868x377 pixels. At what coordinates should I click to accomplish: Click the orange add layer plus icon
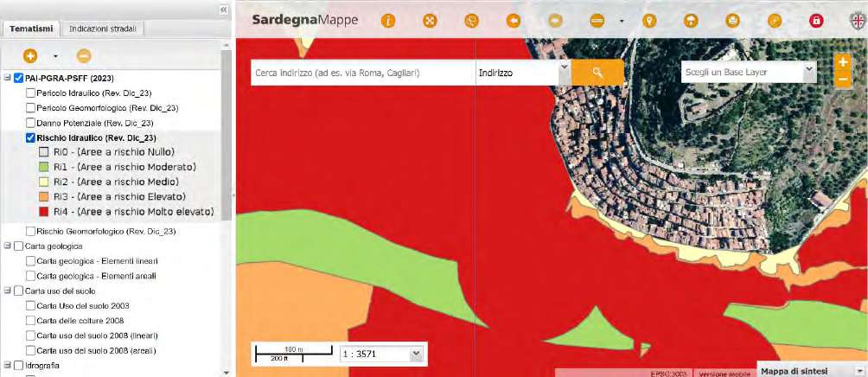click(x=30, y=55)
